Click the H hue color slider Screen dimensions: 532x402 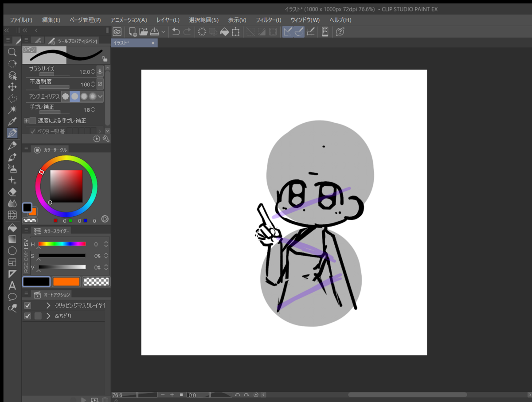point(62,244)
